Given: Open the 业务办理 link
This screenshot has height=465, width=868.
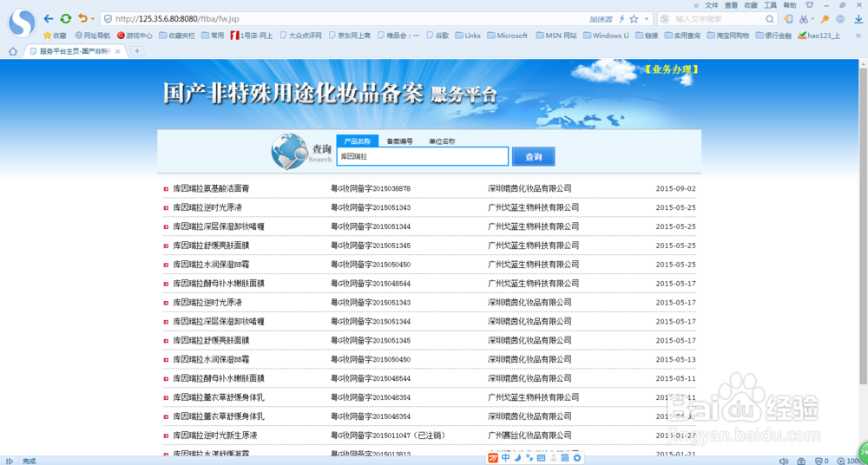Looking at the screenshot, I should point(671,69).
